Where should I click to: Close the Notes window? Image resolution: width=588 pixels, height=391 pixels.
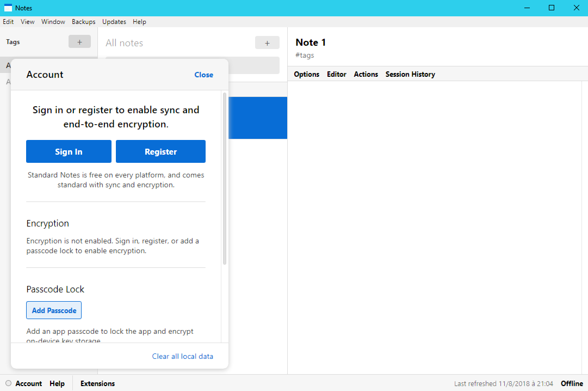[576, 8]
